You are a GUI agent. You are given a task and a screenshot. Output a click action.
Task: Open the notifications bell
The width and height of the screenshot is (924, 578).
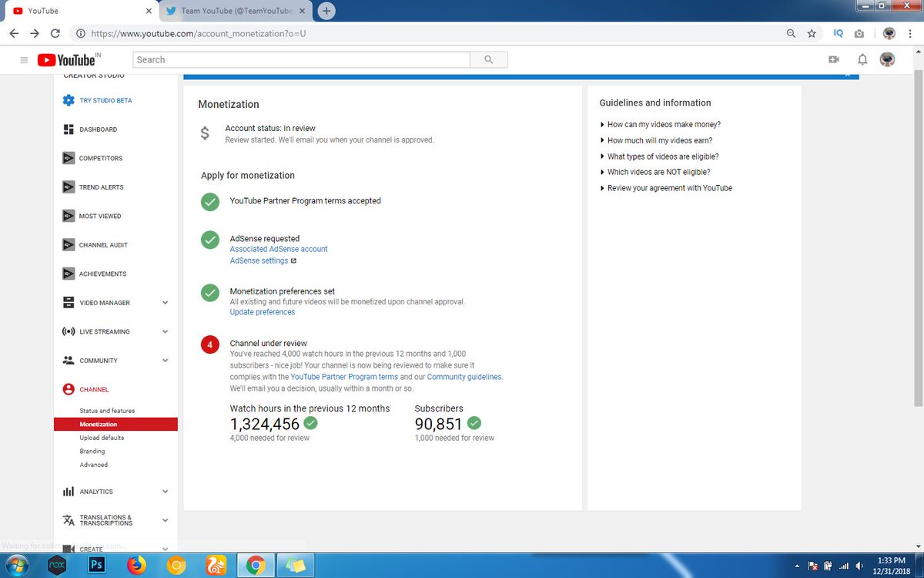(862, 60)
